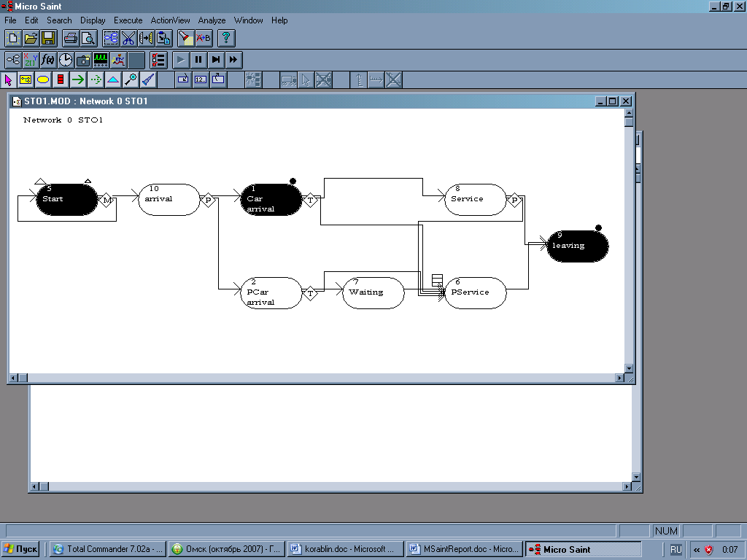Viewport: 747px width, 560px height.
Task: Select the Service task node numbered 8
Action: point(476,200)
